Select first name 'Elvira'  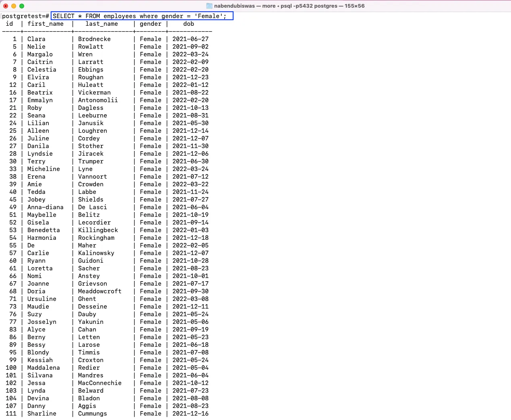[x=38, y=77]
